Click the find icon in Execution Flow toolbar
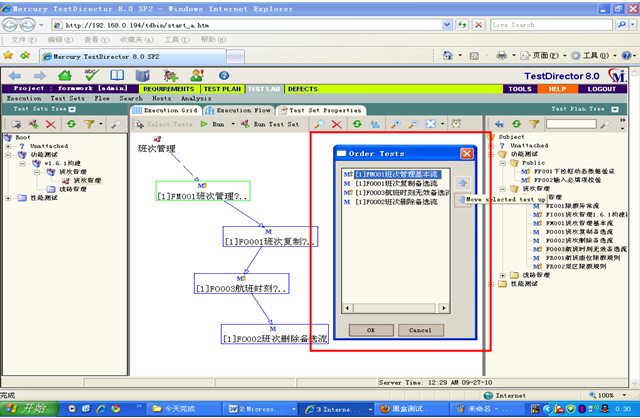 coord(319,124)
